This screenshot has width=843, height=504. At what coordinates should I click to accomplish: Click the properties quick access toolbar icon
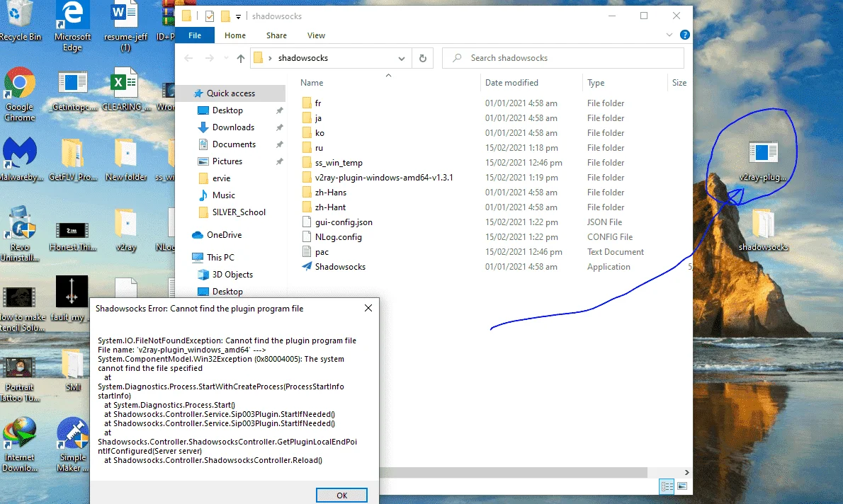[x=210, y=16]
